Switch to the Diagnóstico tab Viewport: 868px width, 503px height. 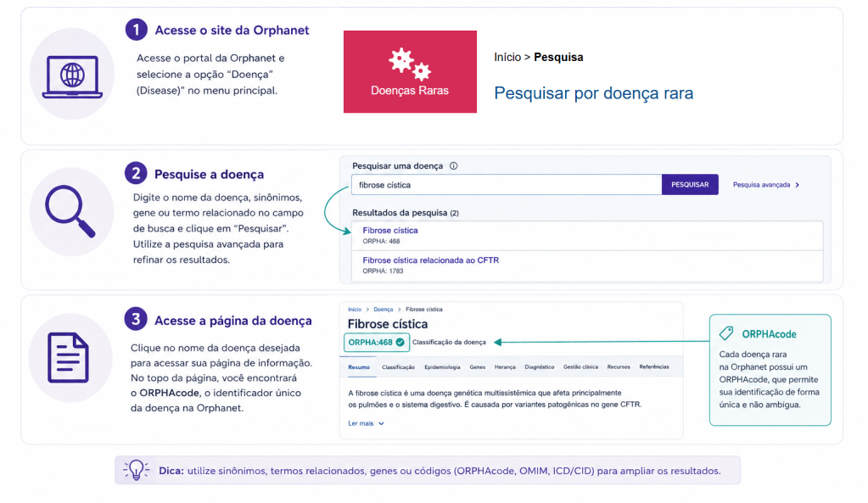click(x=539, y=367)
